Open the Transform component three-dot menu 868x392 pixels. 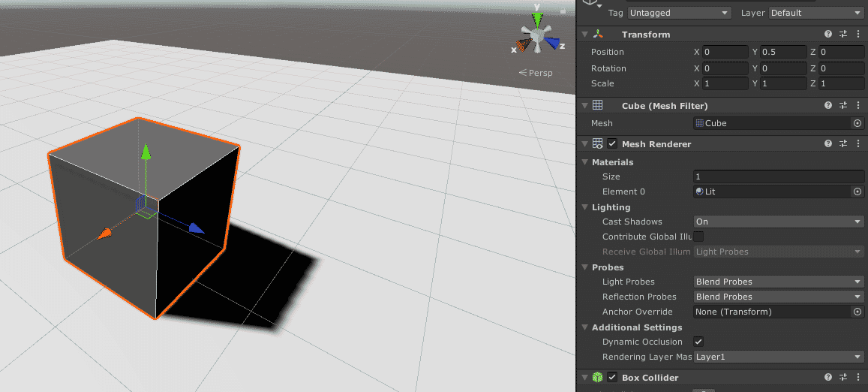tap(858, 35)
